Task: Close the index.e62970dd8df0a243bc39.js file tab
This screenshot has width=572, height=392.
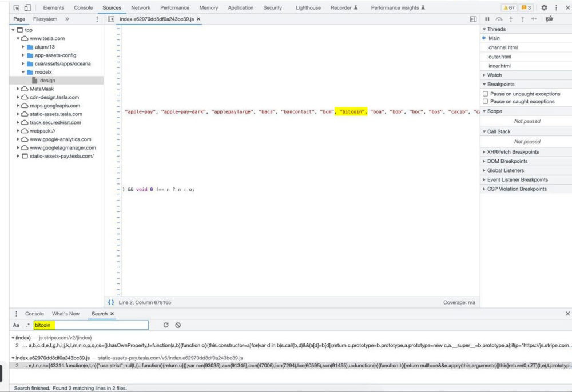Action: (x=198, y=19)
